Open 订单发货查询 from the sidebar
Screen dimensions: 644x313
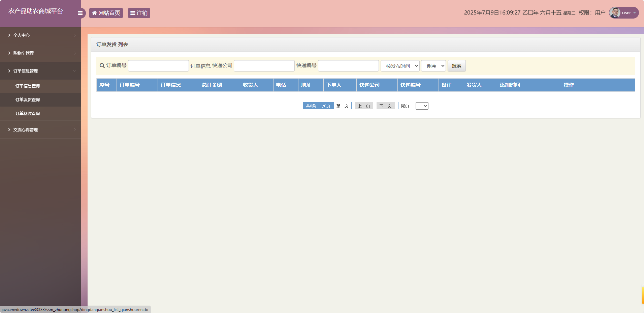pos(27,99)
